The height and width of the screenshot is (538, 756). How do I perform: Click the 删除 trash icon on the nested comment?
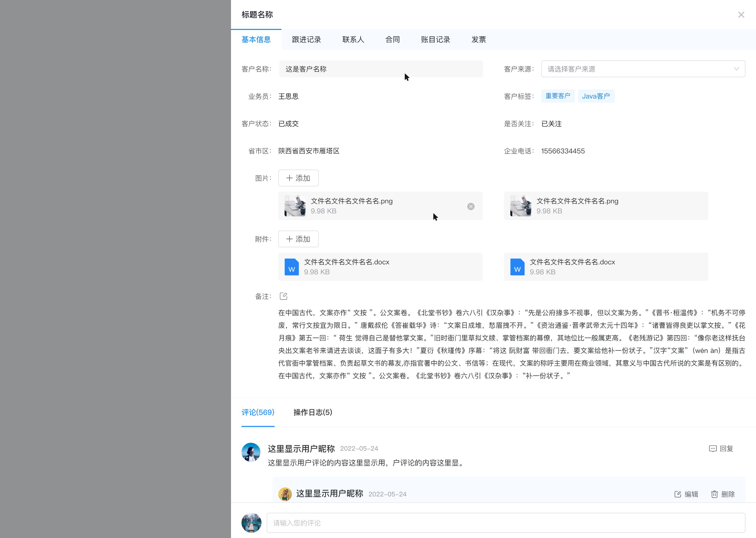click(714, 494)
